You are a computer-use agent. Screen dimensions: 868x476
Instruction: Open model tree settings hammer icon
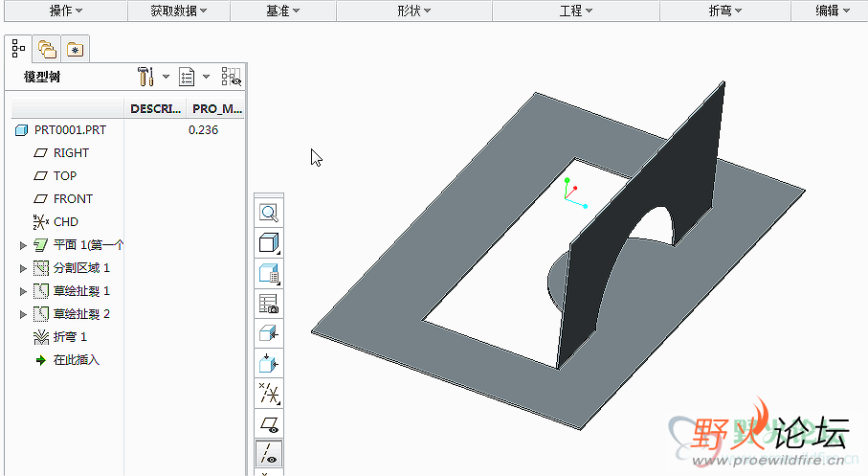click(145, 77)
